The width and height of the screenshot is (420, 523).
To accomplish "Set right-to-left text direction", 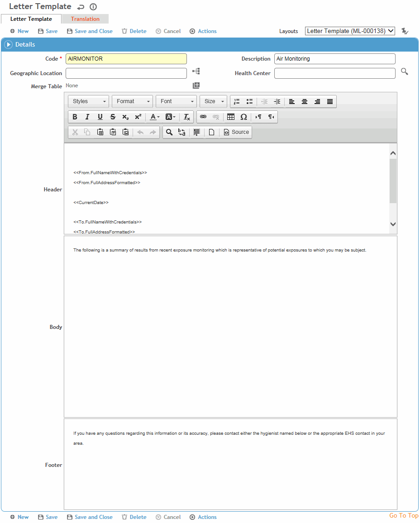I will tap(271, 117).
